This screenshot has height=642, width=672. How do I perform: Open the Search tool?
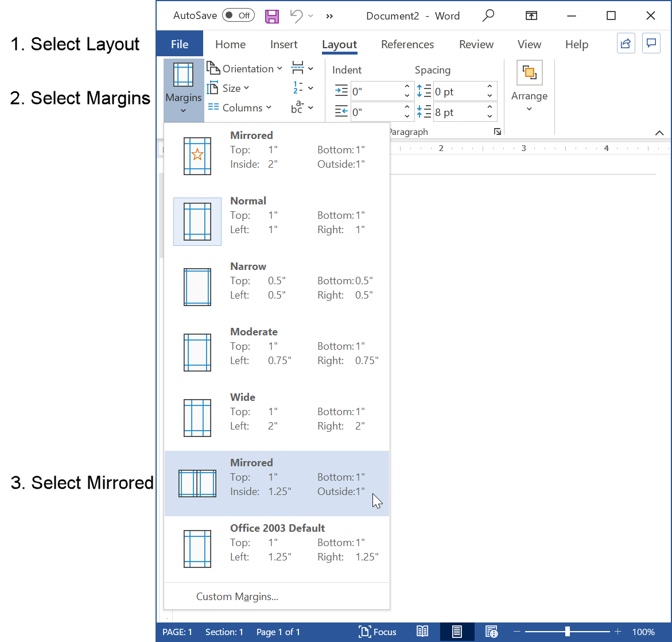tap(488, 16)
